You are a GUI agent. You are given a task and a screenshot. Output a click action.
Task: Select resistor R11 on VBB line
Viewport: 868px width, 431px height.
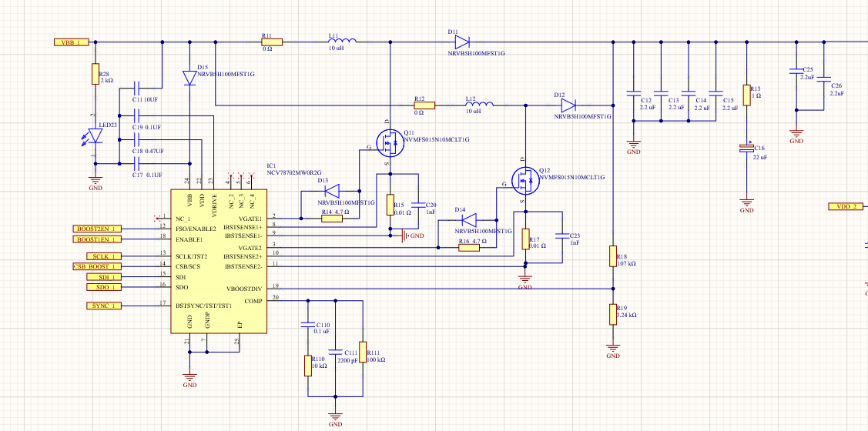point(272,42)
